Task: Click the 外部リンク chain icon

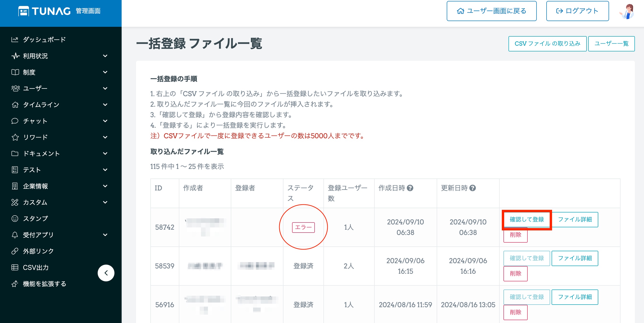Action: click(15, 251)
